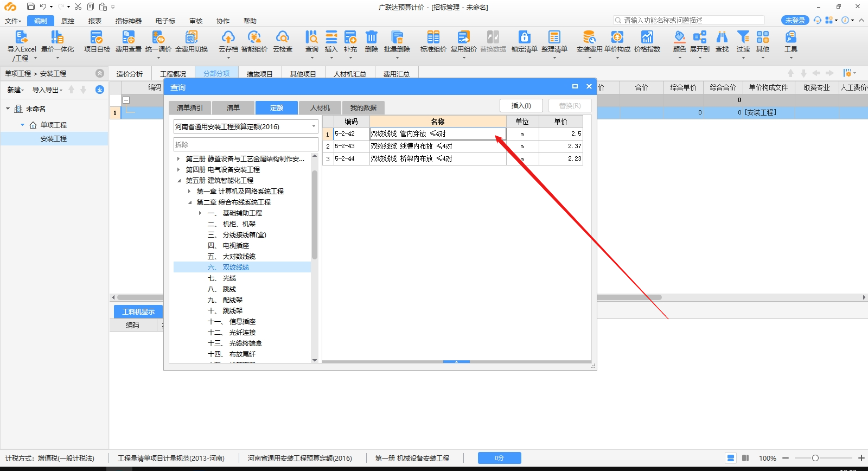Run 项目自检 project self-check
This screenshot has height=471, width=868.
97,37
